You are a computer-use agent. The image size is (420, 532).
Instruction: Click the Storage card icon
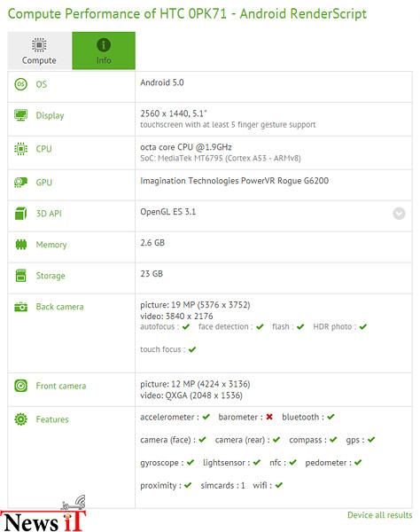tap(21, 276)
